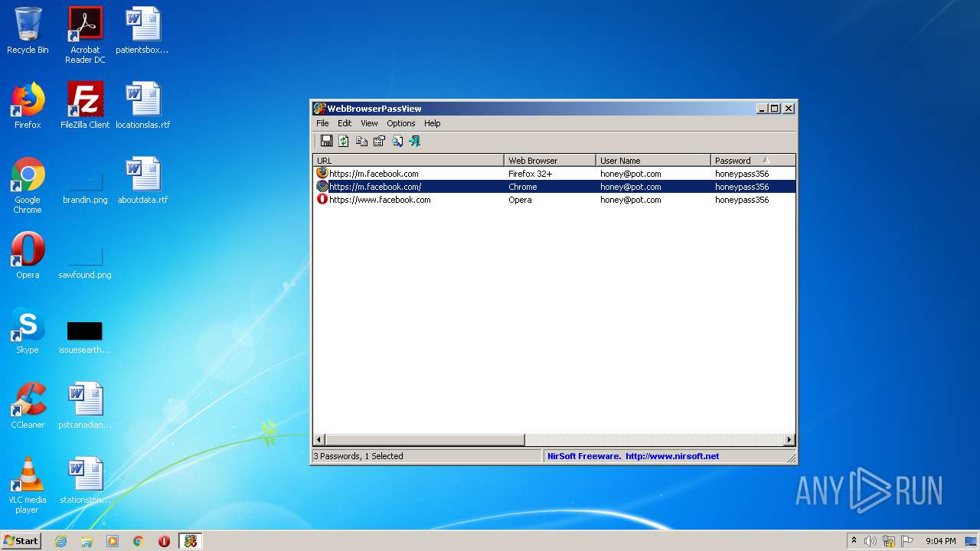The image size is (980, 551).
Task: Select the patientsbox document on desktop
Action: point(142,30)
